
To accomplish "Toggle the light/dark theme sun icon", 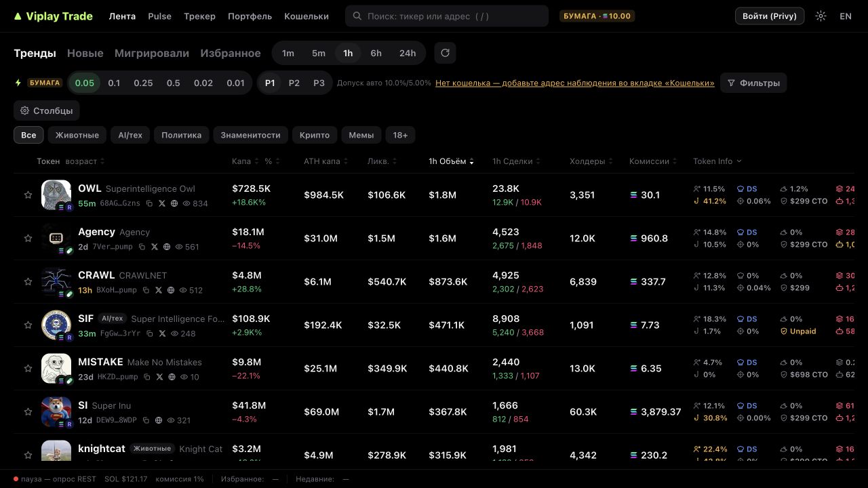I will [821, 16].
